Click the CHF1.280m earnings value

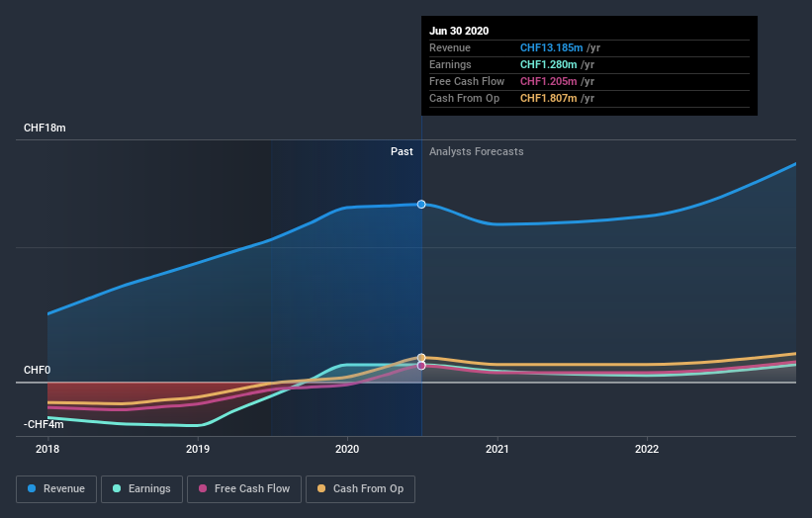548,64
